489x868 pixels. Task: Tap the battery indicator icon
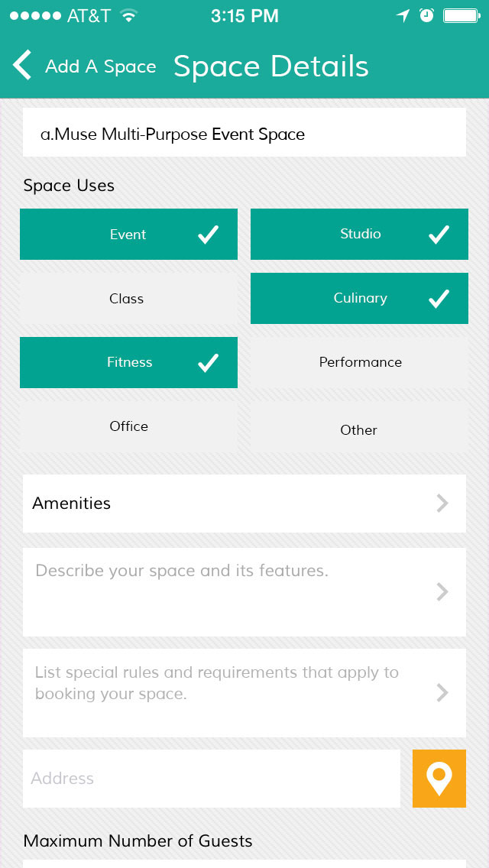[x=461, y=15]
